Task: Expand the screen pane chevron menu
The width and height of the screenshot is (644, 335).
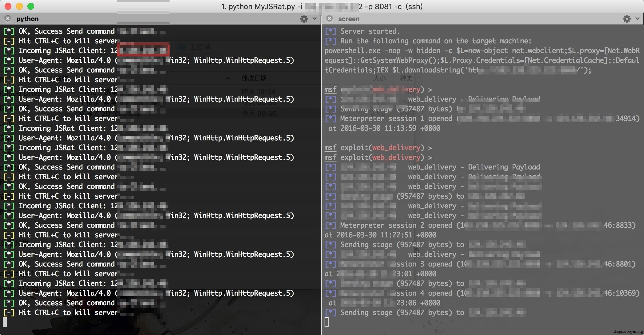Action: [637, 19]
